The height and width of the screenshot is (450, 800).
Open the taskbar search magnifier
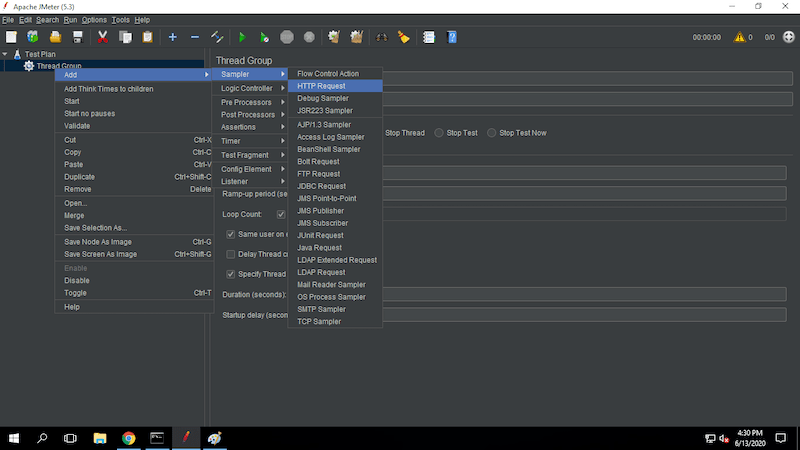(42, 438)
